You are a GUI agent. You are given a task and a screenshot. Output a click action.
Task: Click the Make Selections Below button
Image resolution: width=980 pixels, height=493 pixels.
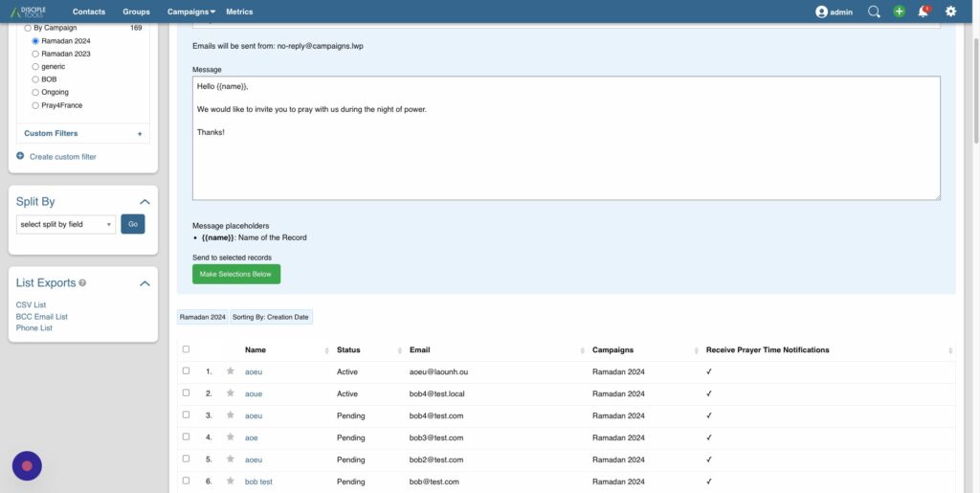pyautogui.click(x=235, y=275)
